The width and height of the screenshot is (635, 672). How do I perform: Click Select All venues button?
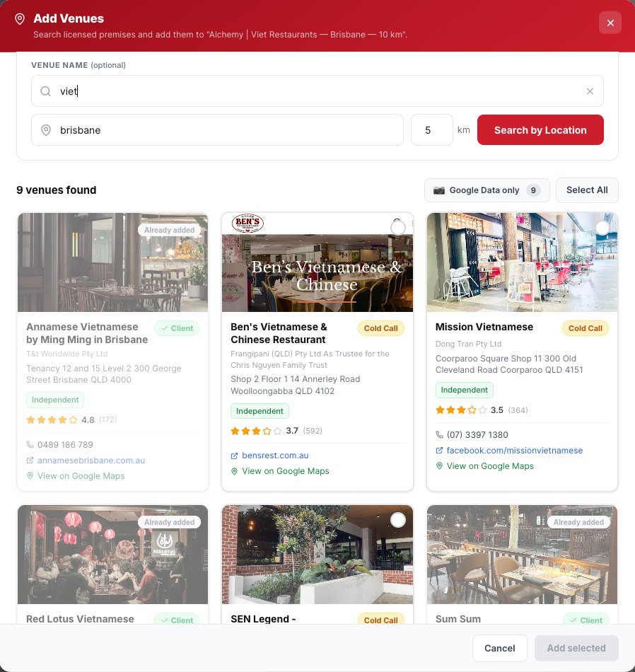(587, 190)
